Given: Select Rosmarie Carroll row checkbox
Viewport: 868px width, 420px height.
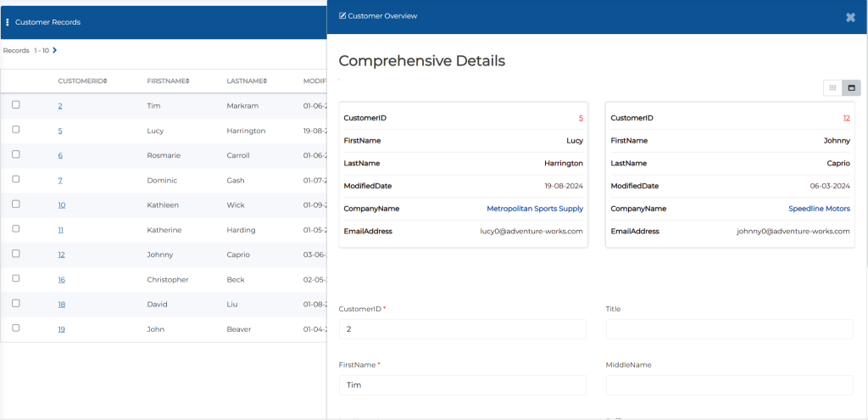Looking at the screenshot, I should 16,154.
